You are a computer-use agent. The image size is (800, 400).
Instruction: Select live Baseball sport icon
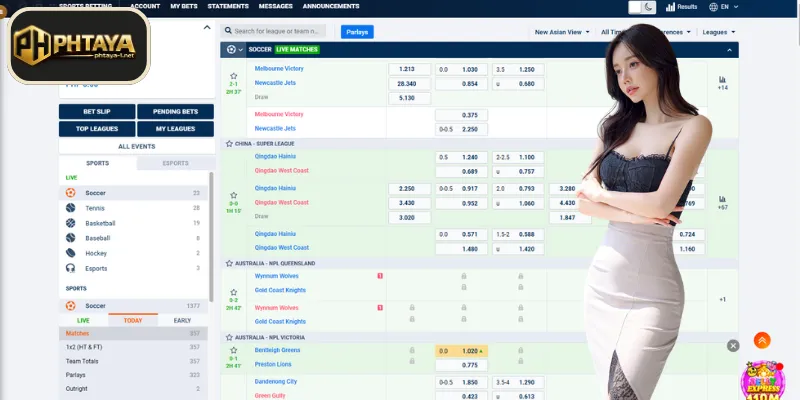click(x=70, y=238)
